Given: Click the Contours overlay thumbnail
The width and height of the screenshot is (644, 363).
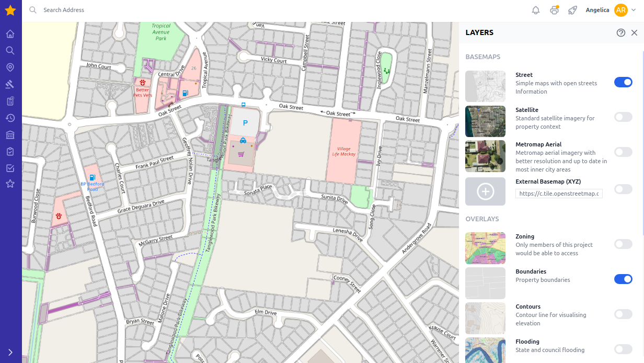Looking at the screenshot, I should pyautogui.click(x=485, y=318).
